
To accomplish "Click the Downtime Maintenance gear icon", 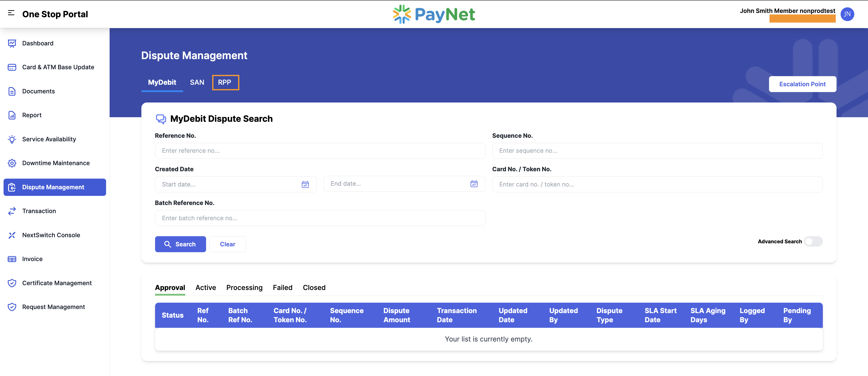I will click(12, 163).
